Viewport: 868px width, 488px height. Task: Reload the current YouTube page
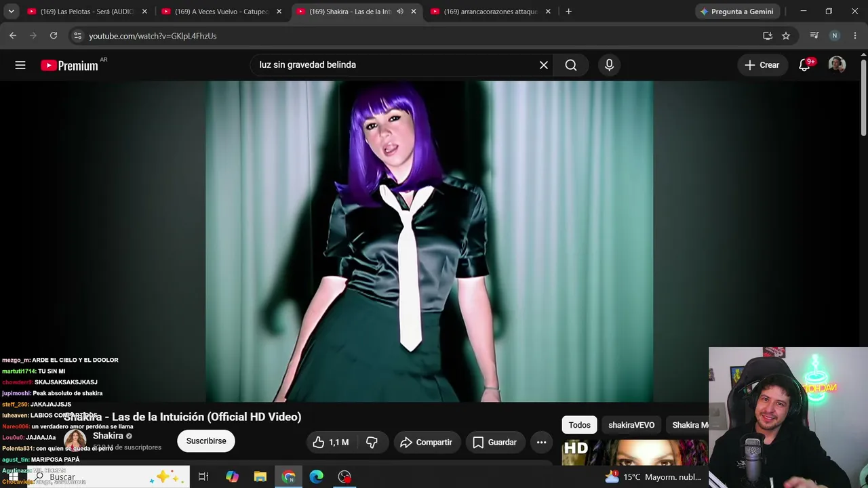click(54, 36)
